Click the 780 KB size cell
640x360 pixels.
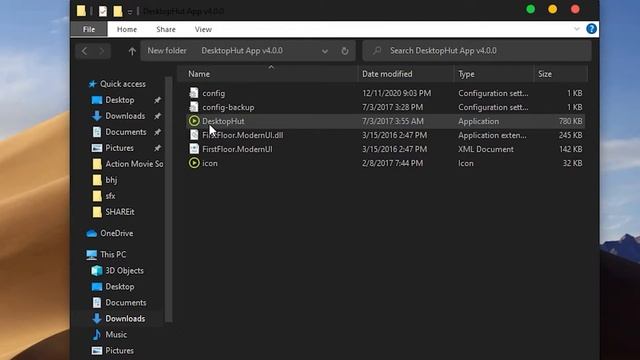pos(570,121)
